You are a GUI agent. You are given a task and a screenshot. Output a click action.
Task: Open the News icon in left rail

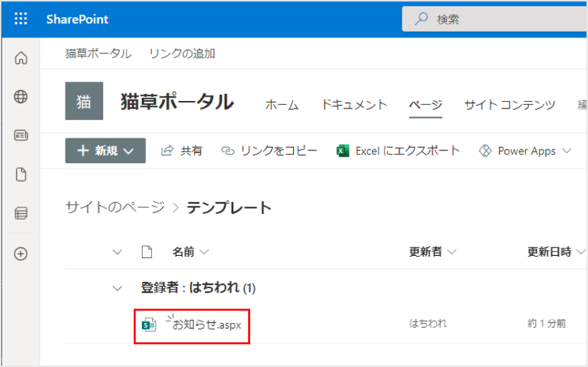point(21,135)
